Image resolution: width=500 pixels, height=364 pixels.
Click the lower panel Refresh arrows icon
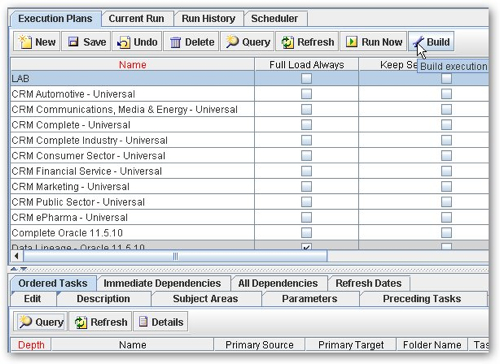[x=81, y=322]
